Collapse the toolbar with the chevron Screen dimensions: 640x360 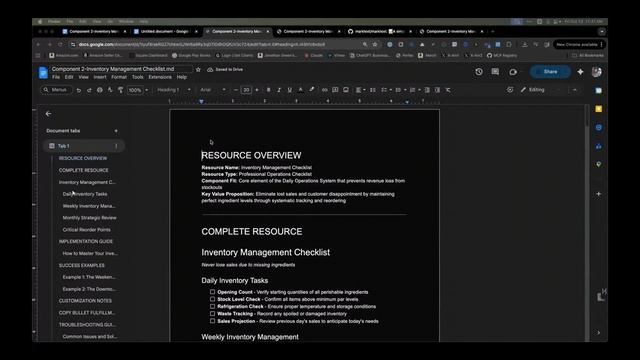(575, 90)
